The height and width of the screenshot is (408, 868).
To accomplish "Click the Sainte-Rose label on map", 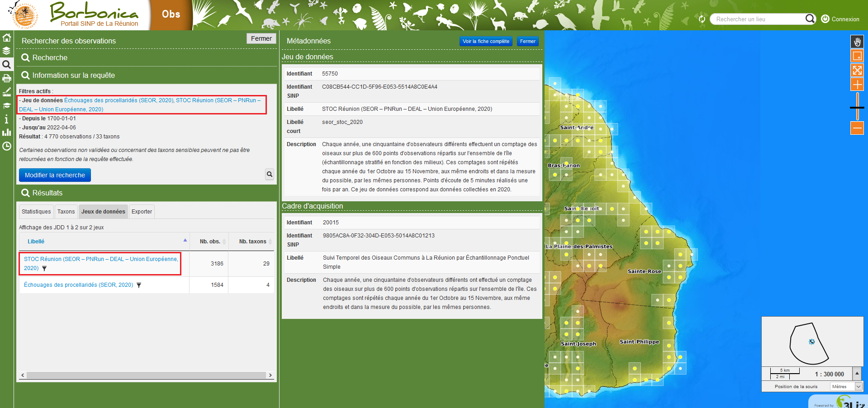I will 644,271.
